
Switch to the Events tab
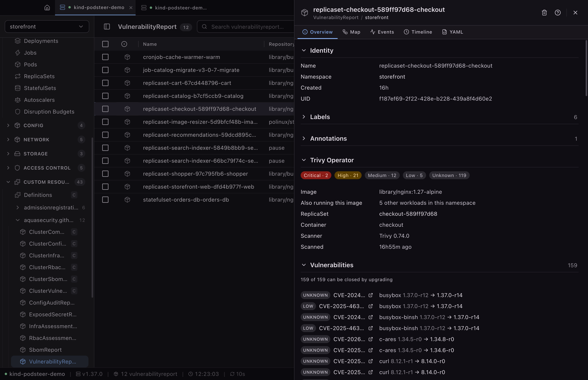(382, 32)
